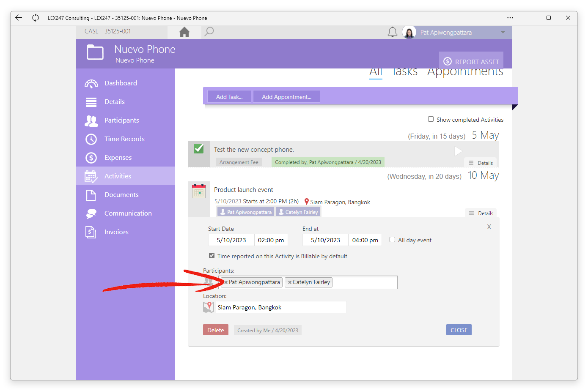Click the Product launch event title
Screen dimensions: 588x391
(x=244, y=190)
